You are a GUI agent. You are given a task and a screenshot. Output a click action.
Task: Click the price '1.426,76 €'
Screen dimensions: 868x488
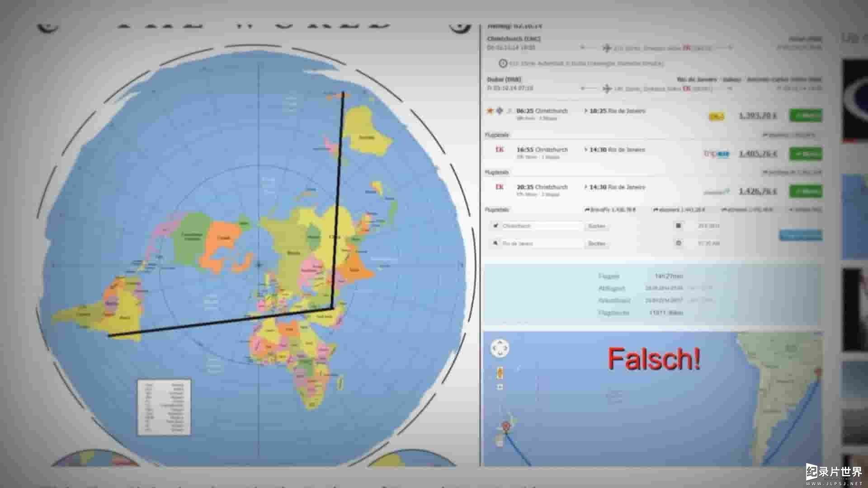[x=758, y=192]
